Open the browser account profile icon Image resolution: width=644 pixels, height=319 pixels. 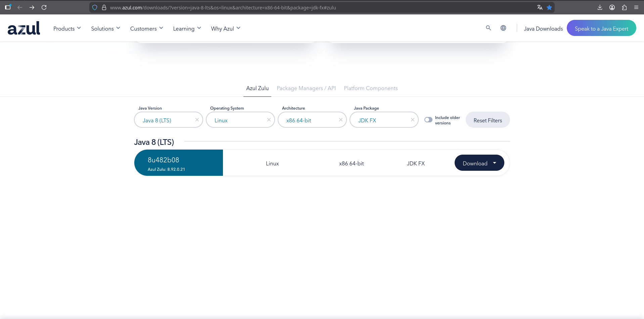612,7
